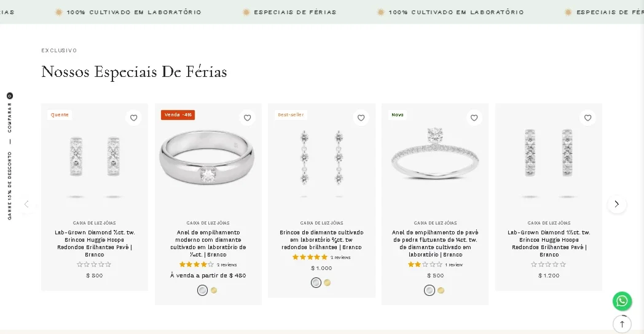
Task: Pick the yellow gold swatch on the $500 ring
Action: tap(441, 290)
